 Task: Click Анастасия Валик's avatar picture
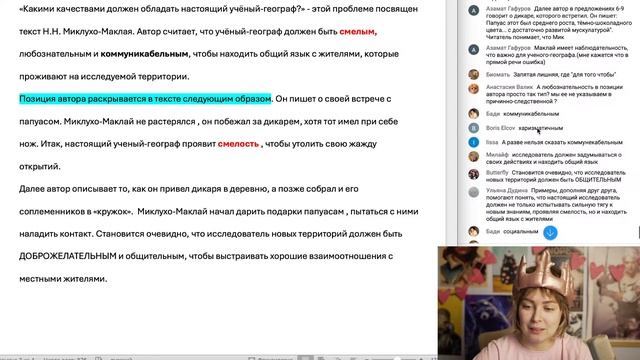(473, 89)
